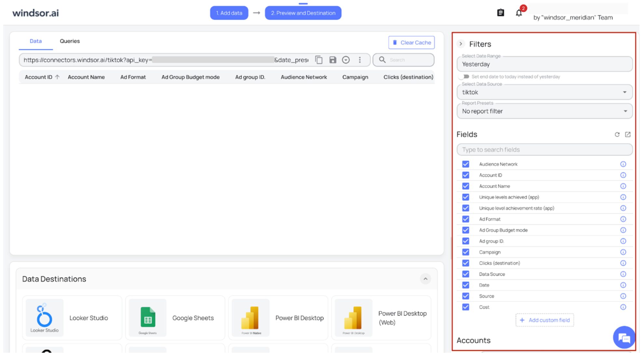Open the Select Date Range picker

(544, 64)
